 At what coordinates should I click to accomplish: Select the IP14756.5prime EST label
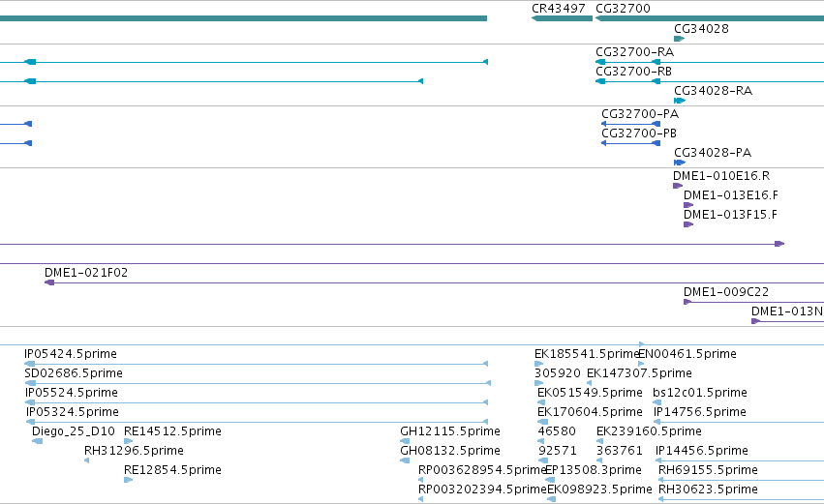point(700,412)
